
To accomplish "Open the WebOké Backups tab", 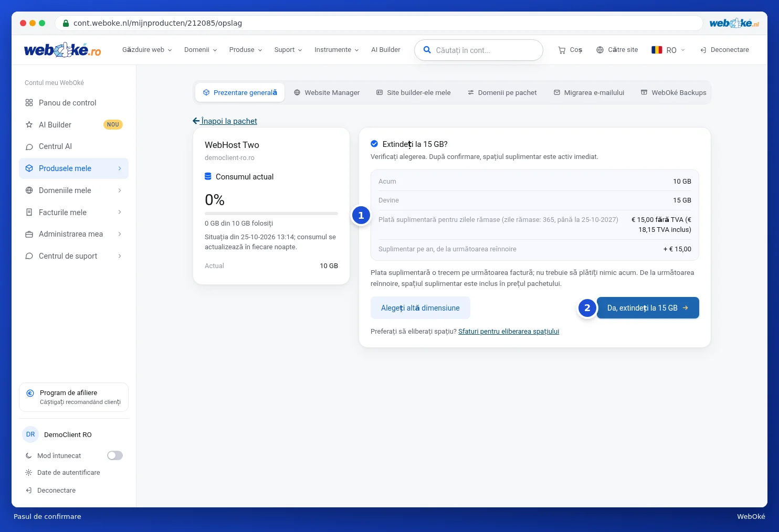I will (673, 92).
